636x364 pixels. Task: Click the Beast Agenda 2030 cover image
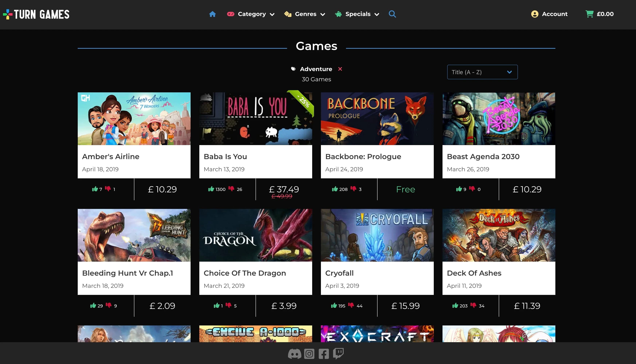(499, 119)
